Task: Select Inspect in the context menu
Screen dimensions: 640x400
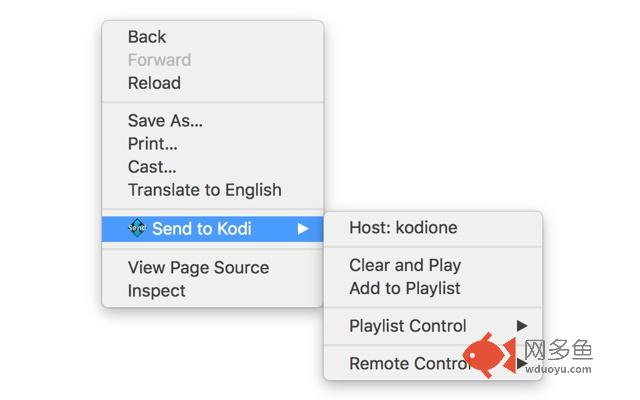Action: pyautogui.click(x=157, y=291)
